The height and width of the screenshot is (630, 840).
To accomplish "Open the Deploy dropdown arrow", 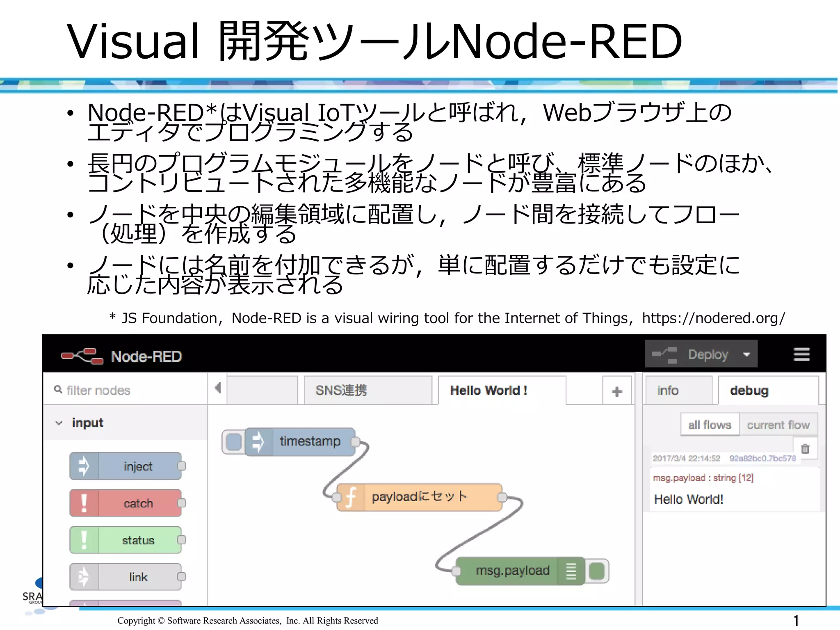I will click(746, 354).
